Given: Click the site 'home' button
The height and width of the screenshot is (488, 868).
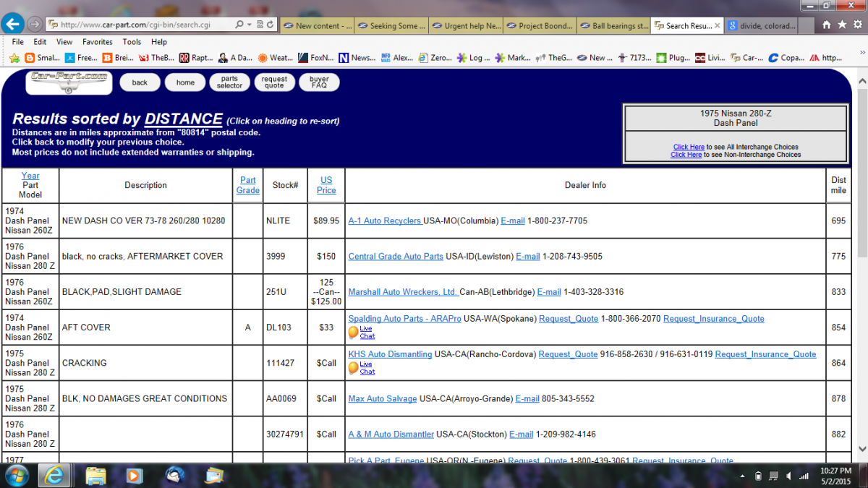Looking at the screenshot, I should tap(185, 82).
